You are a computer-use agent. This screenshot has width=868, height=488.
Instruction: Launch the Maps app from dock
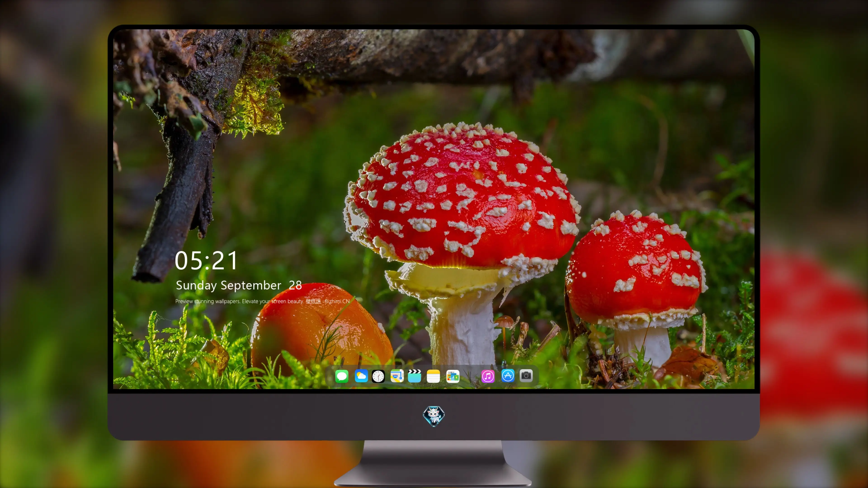tap(397, 376)
